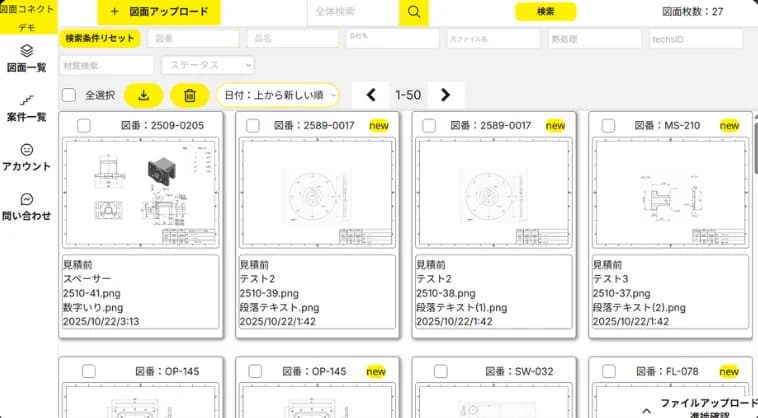Screen dimensions: 758x418
Task: Toggle the 全選択 checkbox
Action: 69,95
